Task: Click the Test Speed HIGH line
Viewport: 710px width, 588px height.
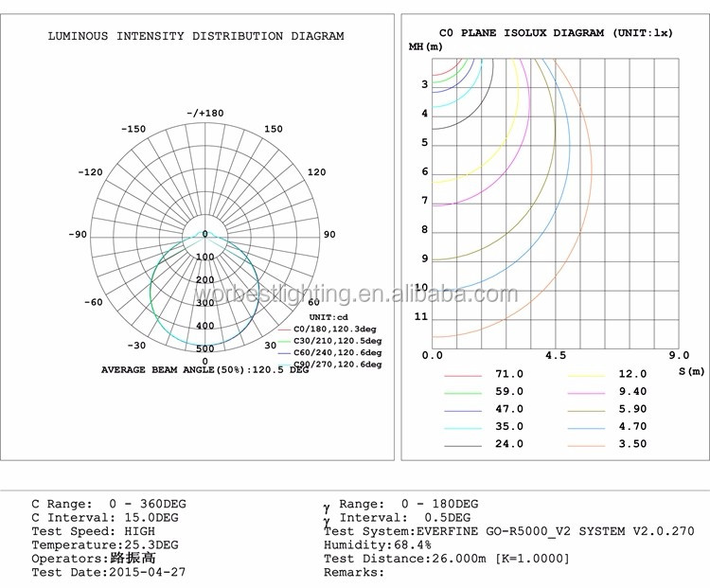Action: coord(94,531)
